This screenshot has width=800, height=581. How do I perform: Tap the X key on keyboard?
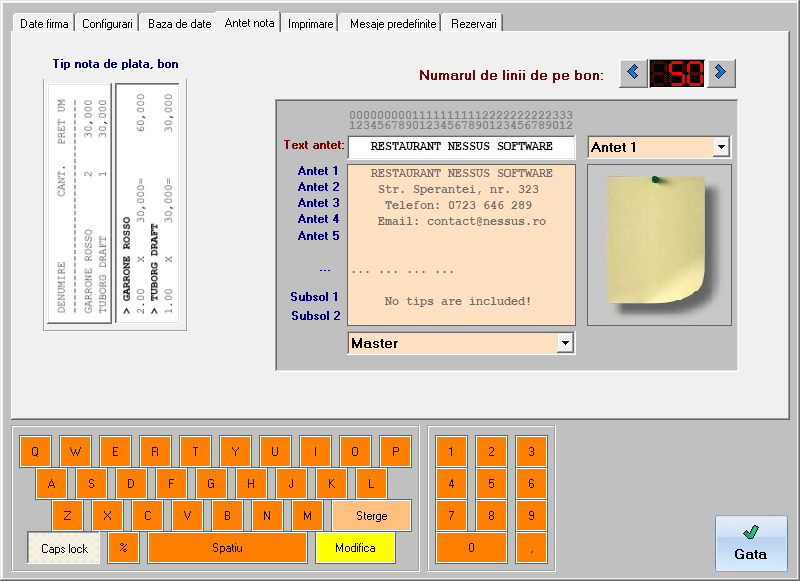pyautogui.click(x=108, y=516)
